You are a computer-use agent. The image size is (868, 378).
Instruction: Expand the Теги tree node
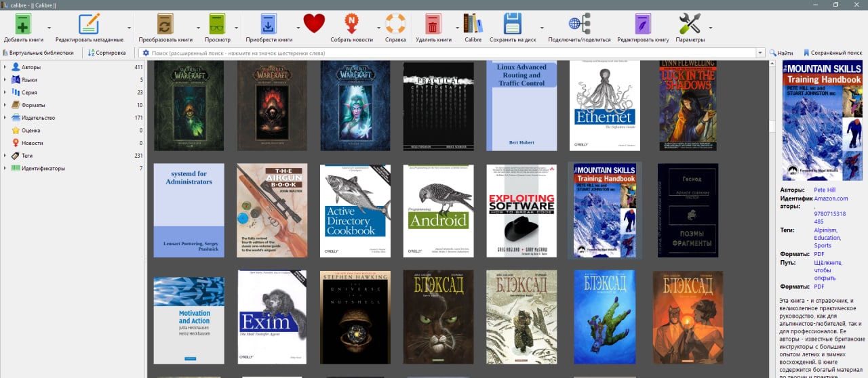point(5,156)
